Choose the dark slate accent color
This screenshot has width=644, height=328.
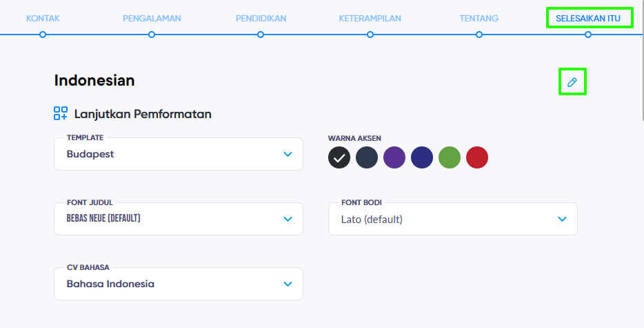pos(367,157)
